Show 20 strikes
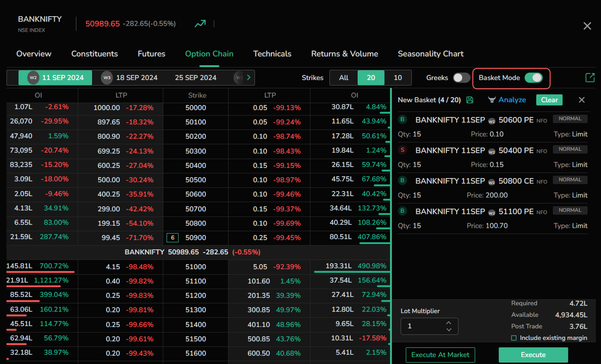 click(x=371, y=77)
